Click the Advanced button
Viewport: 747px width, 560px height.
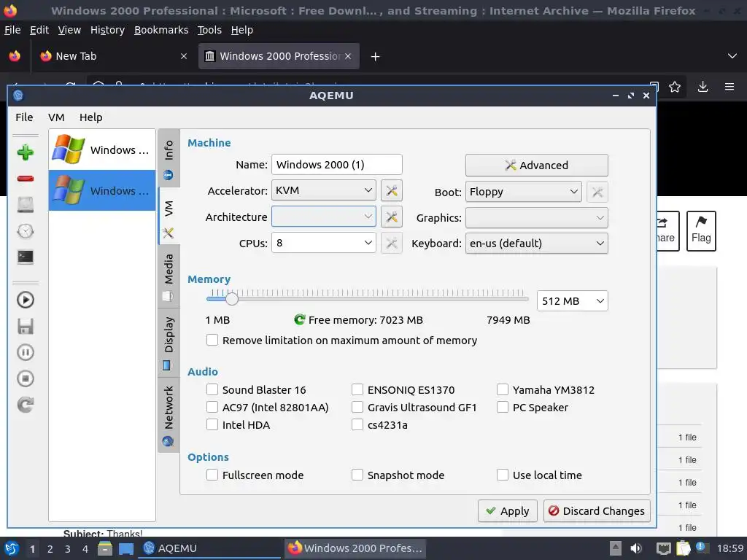click(x=536, y=166)
